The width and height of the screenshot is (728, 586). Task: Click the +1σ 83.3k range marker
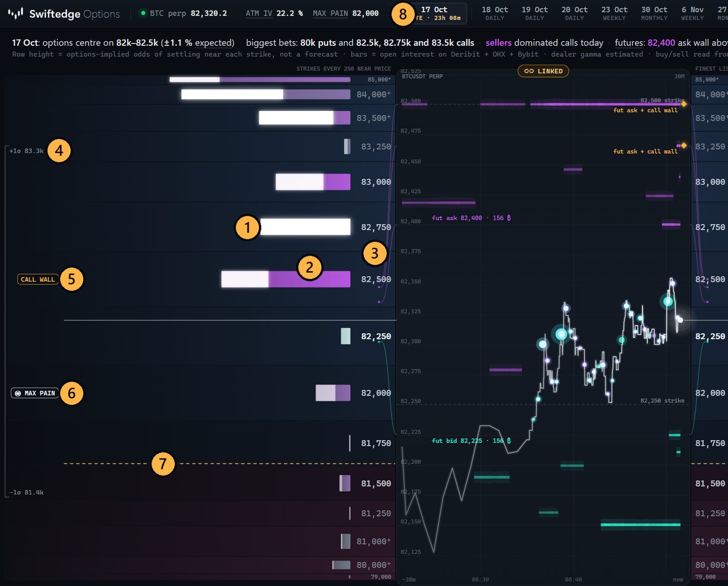coord(27,151)
